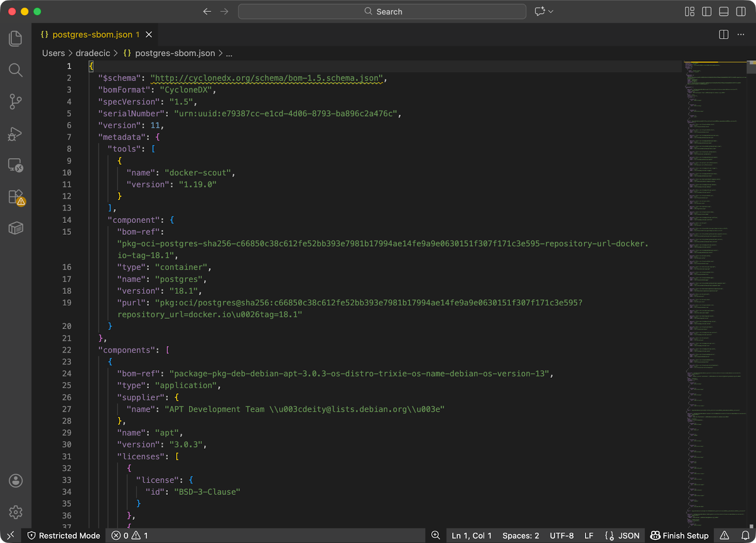Click the "supplier" key on line 26
Image resolution: width=756 pixels, height=543 pixels.
pyautogui.click(x=141, y=398)
